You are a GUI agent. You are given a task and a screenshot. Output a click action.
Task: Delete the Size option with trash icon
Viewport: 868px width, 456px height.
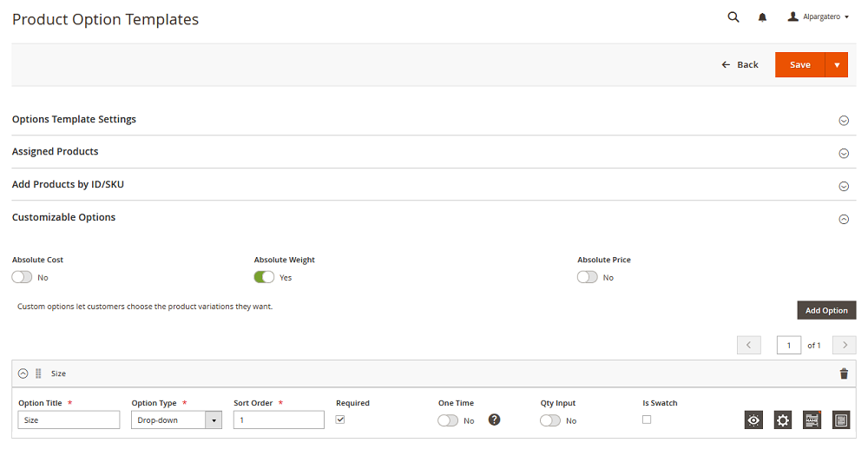coord(844,373)
